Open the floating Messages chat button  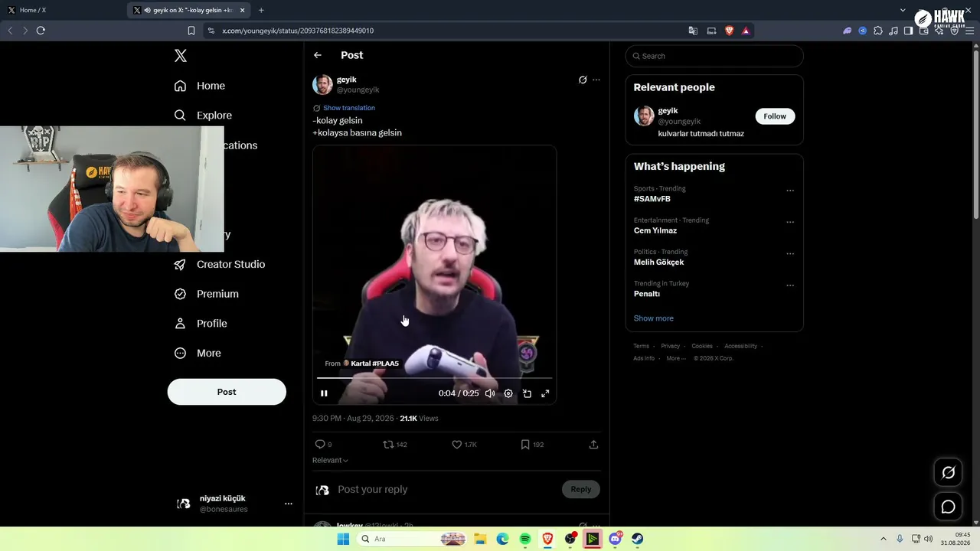pos(948,507)
